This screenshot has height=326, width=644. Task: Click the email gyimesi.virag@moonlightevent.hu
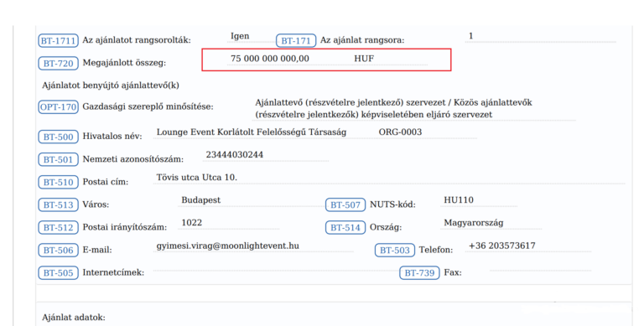[x=227, y=246]
